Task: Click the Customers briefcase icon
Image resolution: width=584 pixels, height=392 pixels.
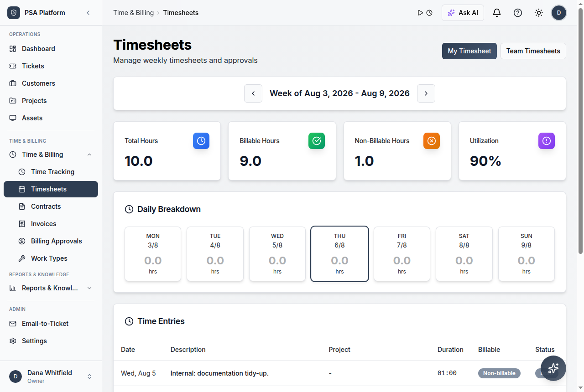Action: point(13,83)
